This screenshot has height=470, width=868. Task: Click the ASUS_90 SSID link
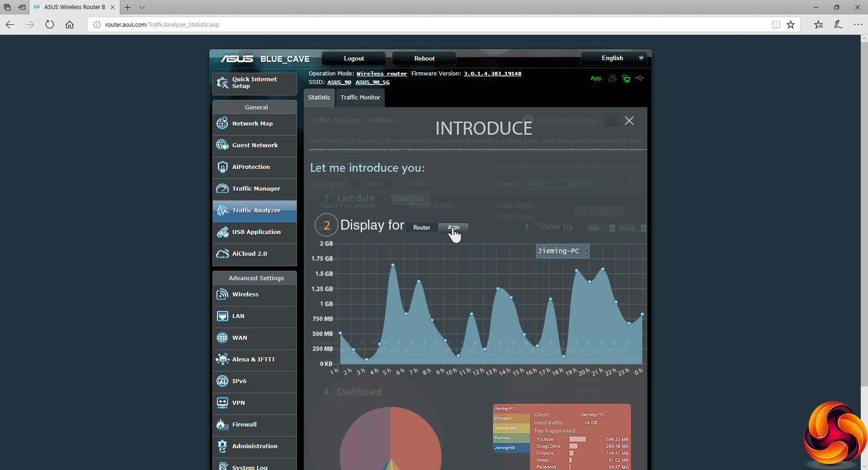(339, 82)
